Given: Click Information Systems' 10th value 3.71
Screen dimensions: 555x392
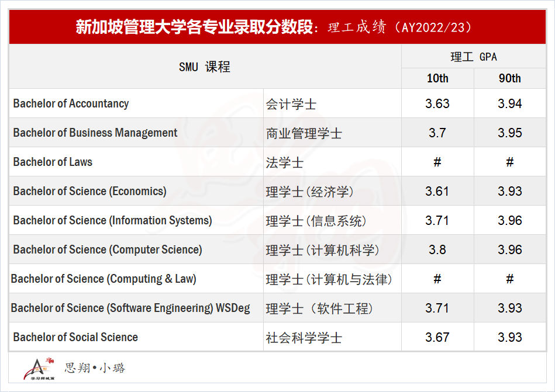Looking at the screenshot, I should (x=437, y=221).
